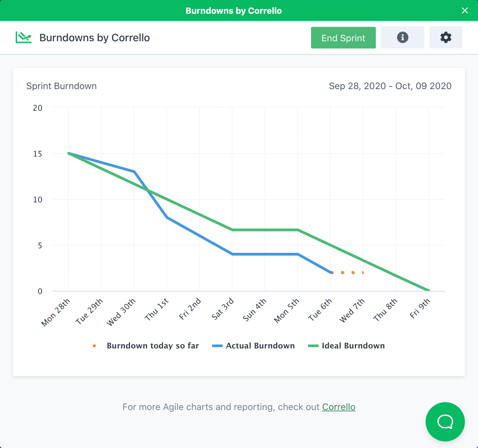Select the Burndowns by Corrello title bar
Viewport: 478px width, 448px height.
tap(233, 10)
